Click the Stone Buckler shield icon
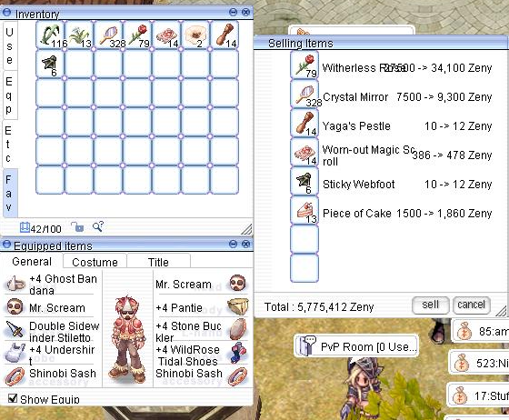The image size is (509, 420). tap(238, 329)
